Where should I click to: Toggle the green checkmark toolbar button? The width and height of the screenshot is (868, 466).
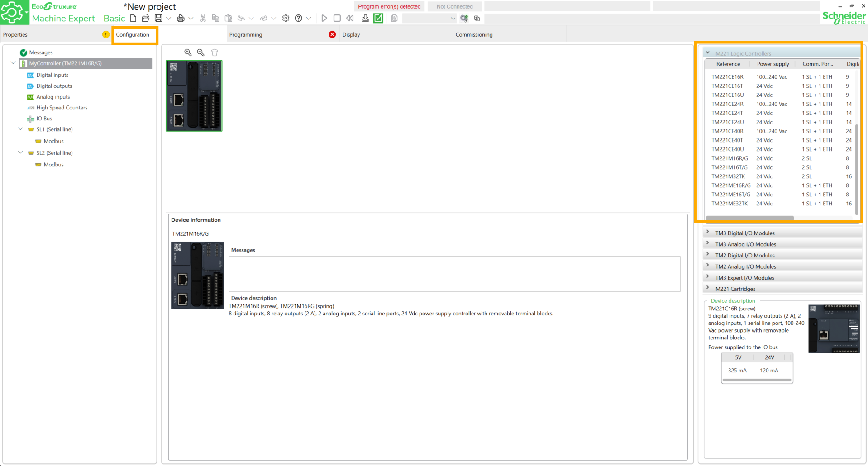pos(378,18)
